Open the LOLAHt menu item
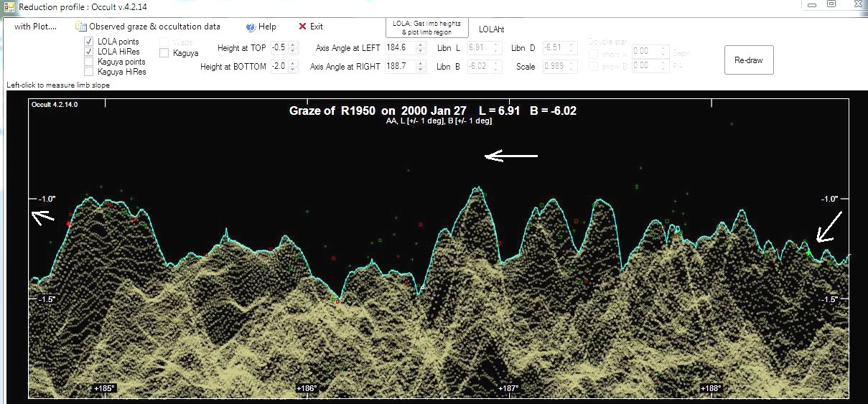This screenshot has width=868, height=404. tap(491, 29)
